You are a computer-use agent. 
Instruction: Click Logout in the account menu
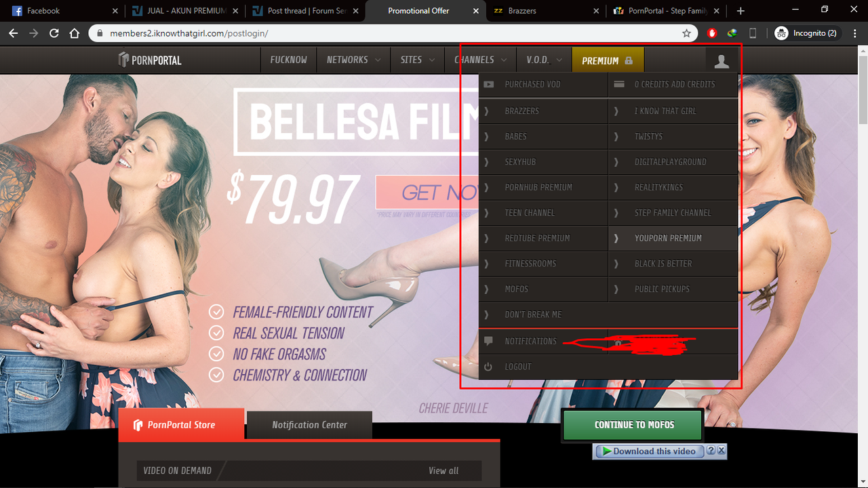point(608,367)
